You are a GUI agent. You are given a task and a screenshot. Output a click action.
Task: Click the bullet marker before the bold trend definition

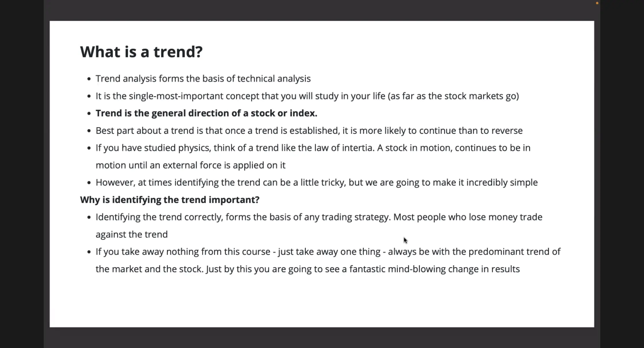point(89,113)
